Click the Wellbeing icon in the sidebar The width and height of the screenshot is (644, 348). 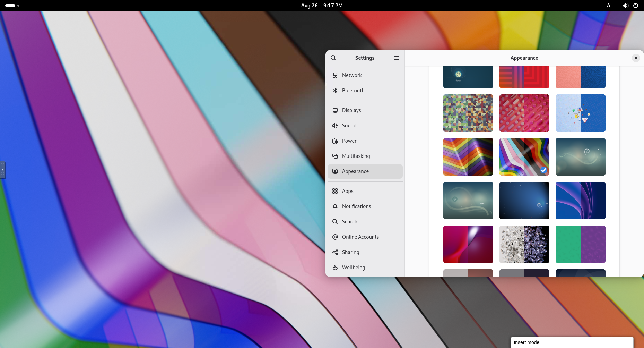pos(335,268)
